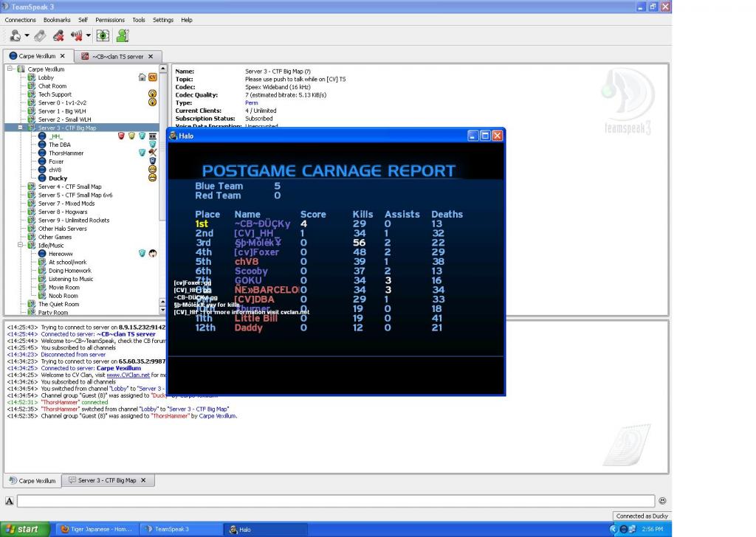
Task: Toggle the mute speakers toolbar icon
Action: 76,35
